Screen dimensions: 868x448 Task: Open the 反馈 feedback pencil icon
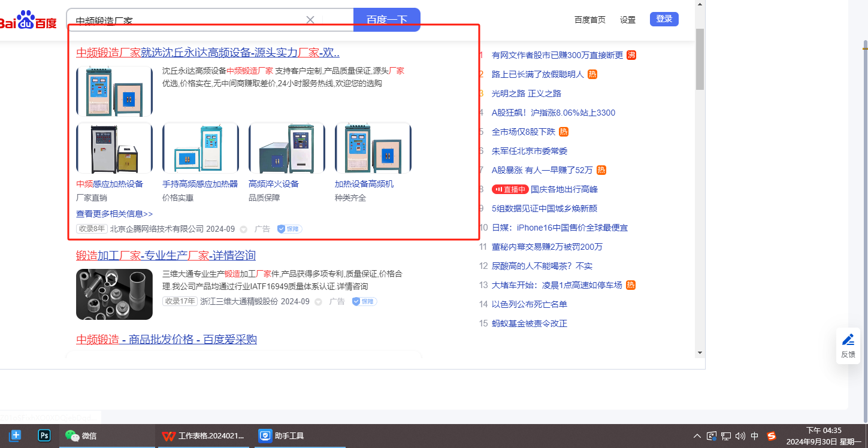point(848,340)
